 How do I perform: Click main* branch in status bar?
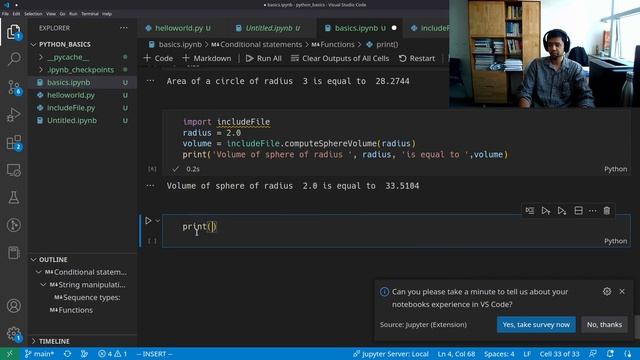[39, 354]
